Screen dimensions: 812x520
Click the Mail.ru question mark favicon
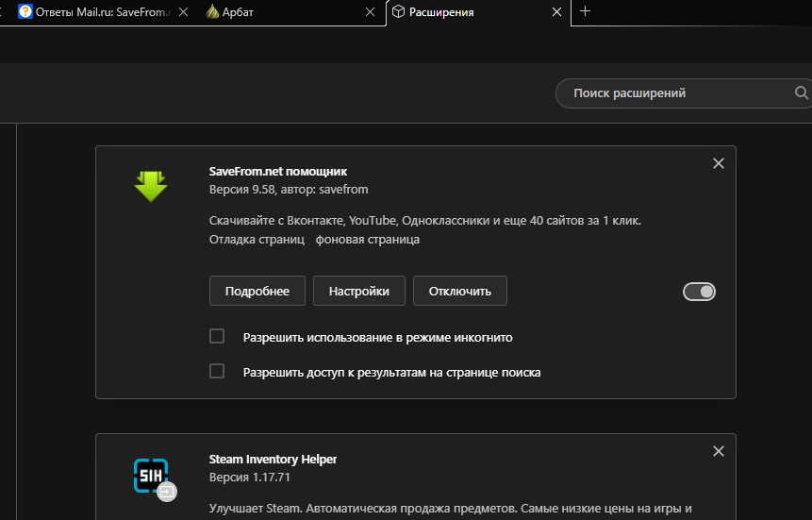25,11
